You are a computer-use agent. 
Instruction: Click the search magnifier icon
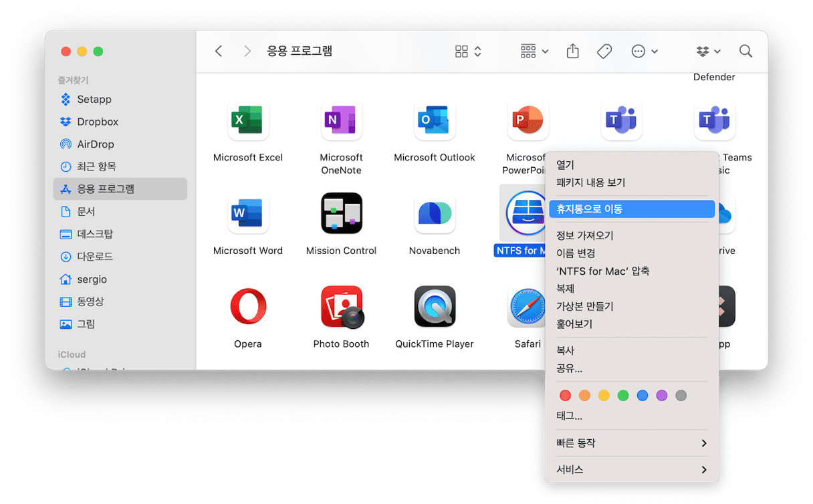[745, 51]
